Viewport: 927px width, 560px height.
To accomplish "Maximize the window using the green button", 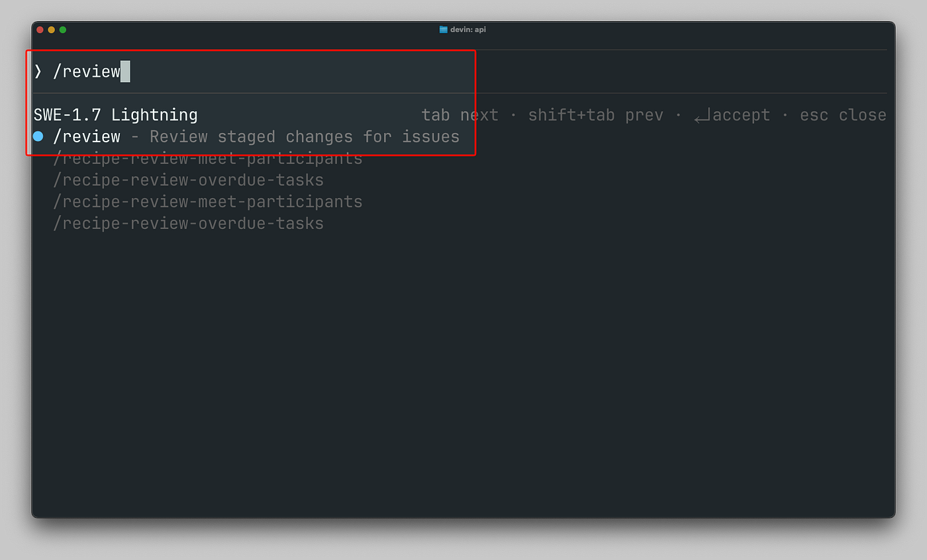I will (x=63, y=30).
